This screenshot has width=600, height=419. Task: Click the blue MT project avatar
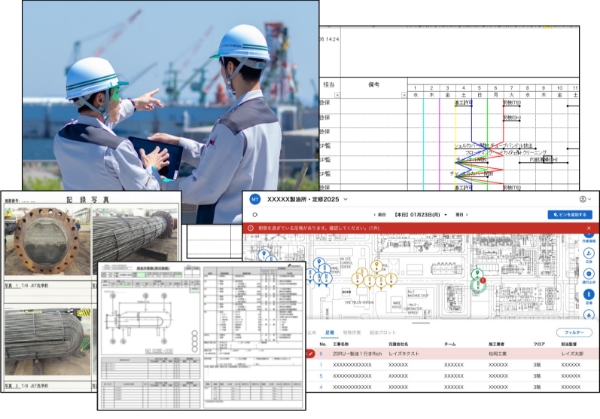tap(255, 199)
